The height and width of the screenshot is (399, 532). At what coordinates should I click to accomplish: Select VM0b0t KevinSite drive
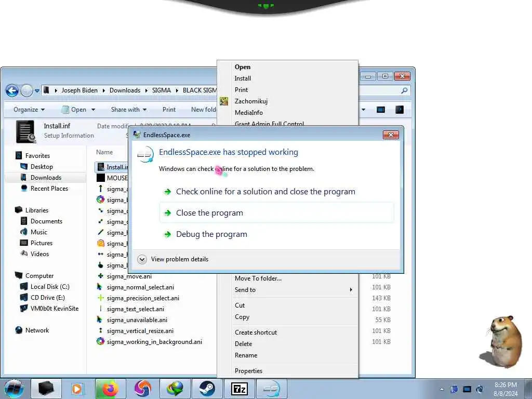[54, 309]
